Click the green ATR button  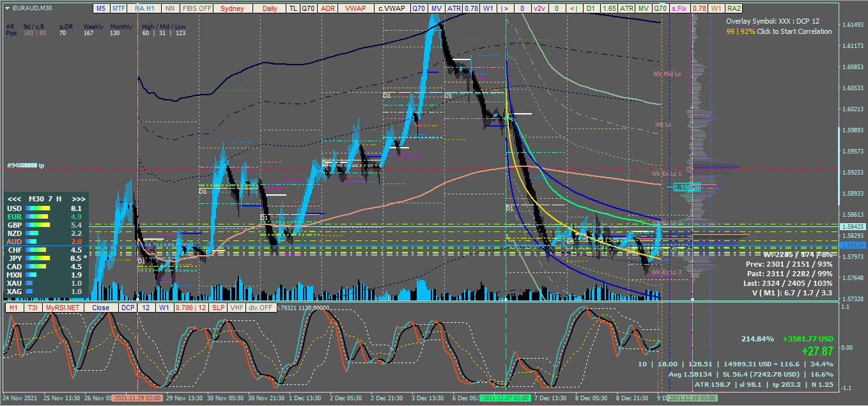point(626,8)
